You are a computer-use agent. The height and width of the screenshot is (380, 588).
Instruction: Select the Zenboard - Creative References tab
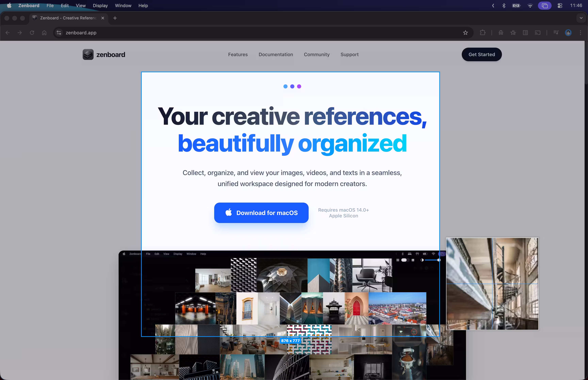point(67,18)
